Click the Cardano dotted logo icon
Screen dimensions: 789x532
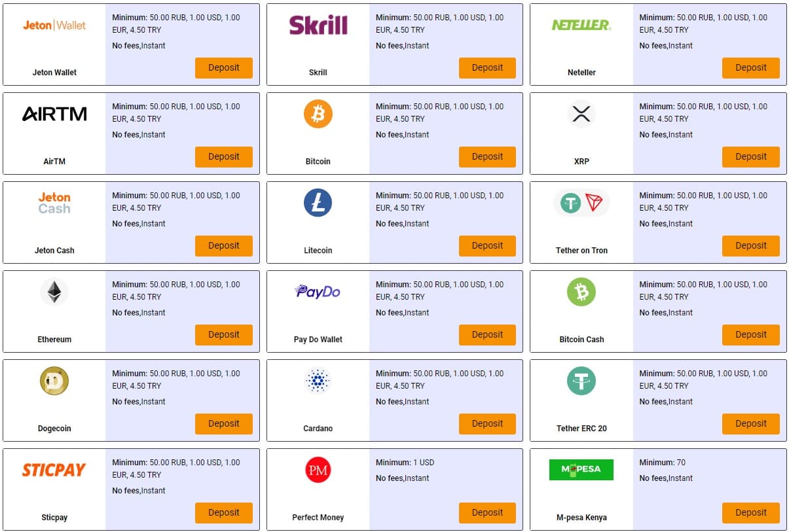point(318,381)
